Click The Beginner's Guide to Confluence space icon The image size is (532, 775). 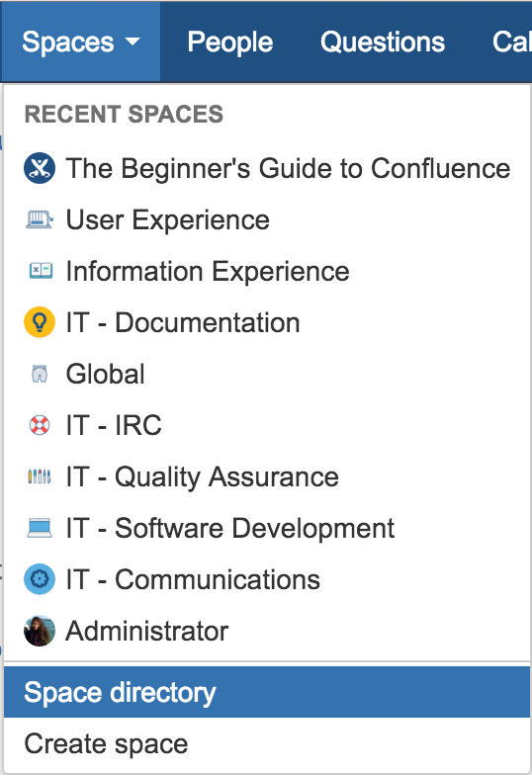point(40,168)
